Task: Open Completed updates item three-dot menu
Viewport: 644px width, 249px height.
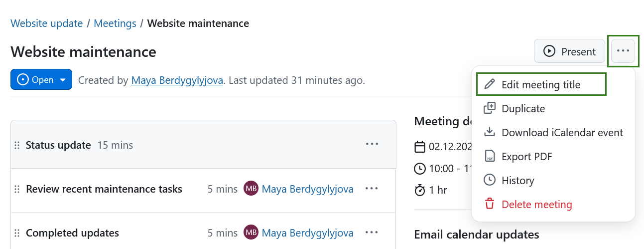Action: coord(372,233)
